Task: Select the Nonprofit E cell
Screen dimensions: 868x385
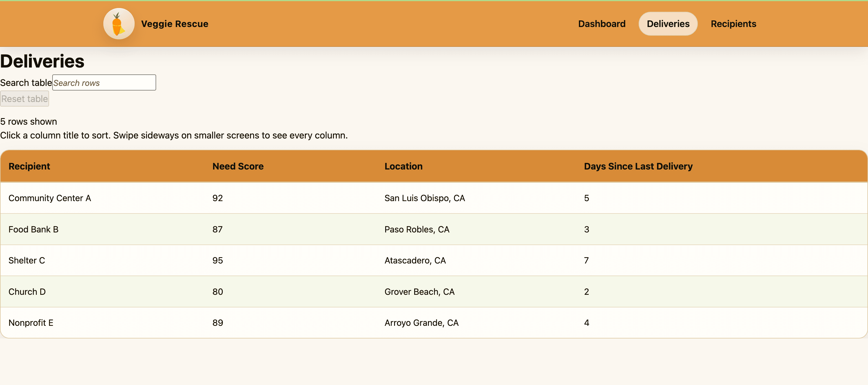Action: pyautogui.click(x=31, y=323)
